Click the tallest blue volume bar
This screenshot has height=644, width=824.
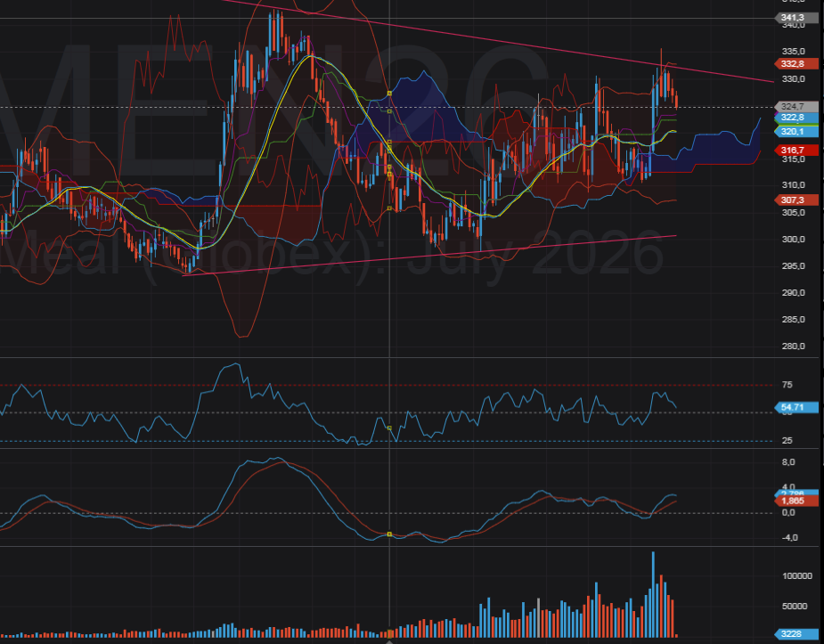tap(653, 592)
